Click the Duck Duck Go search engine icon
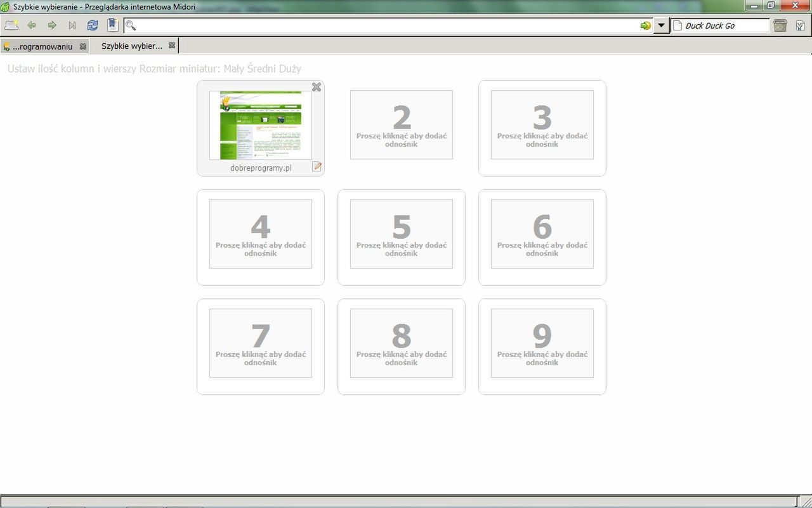The height and width of the screenshot is (508, 812). click(678, 25)
